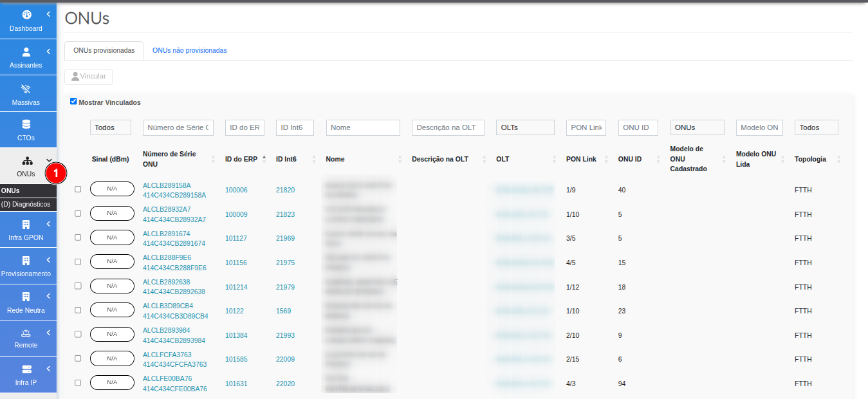The image size is (868, 399).
Task: Open Assinantes via its person icon
Action: 26,51
